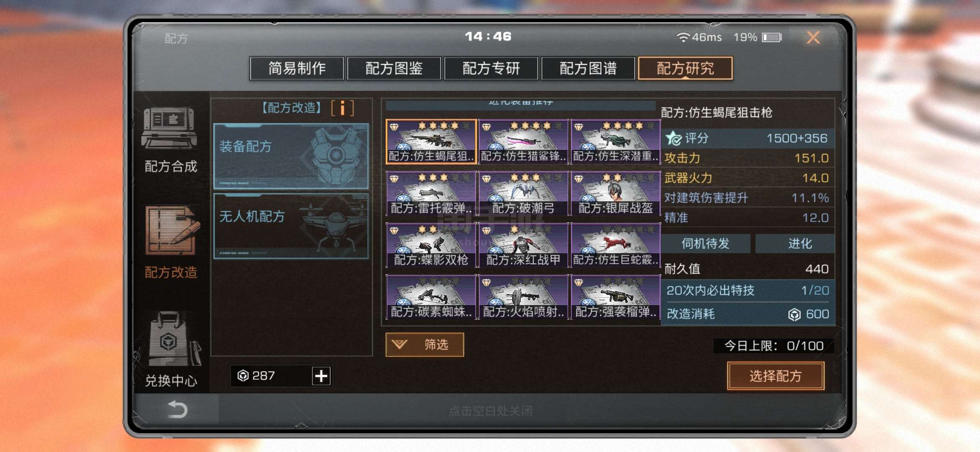The image size is (980, 452).
Task: Click the 选择配方 button
Action: point(776,376)
